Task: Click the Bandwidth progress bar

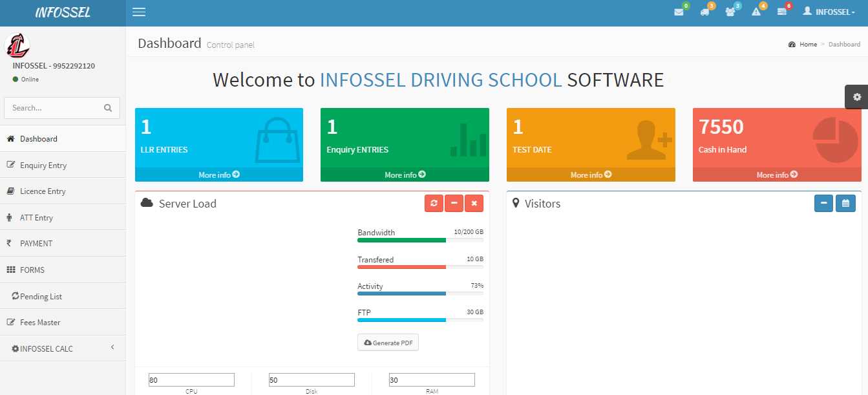Action: pos(420,240)
